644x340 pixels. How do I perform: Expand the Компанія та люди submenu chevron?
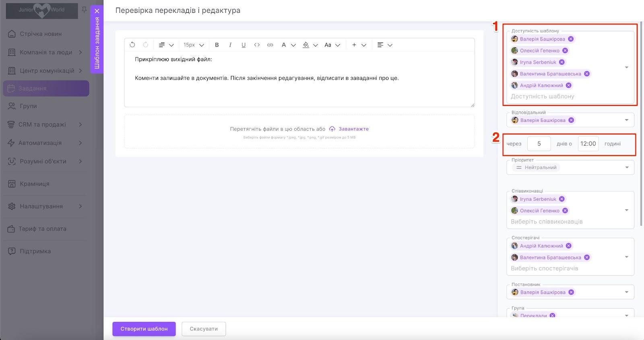click(x=80, y=52)
